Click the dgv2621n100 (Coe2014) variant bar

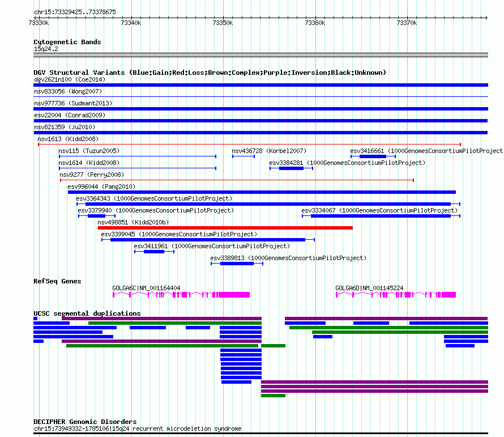260,85
